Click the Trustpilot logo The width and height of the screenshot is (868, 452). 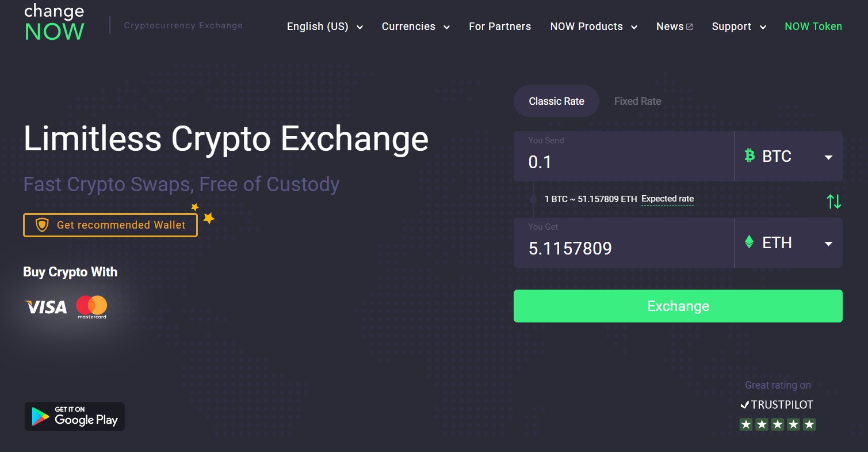(x=777, y=404)
